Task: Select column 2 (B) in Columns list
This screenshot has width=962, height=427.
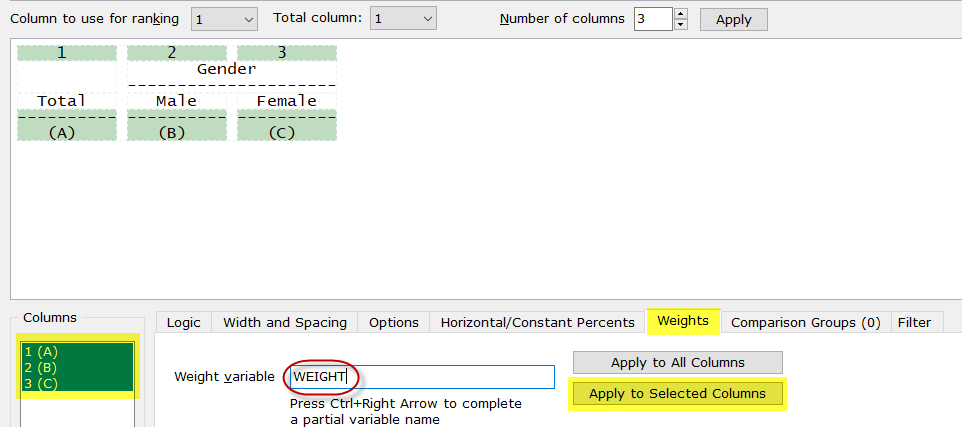Action: tap(42, 367)
